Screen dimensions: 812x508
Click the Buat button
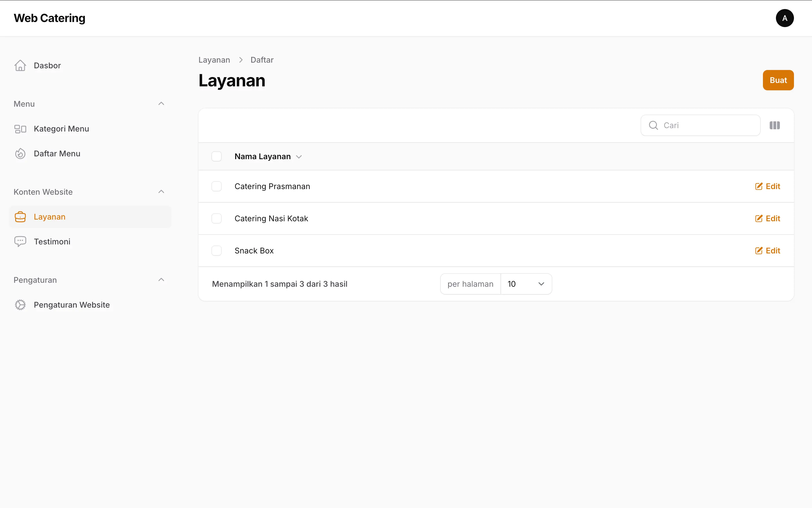[778, 80]
